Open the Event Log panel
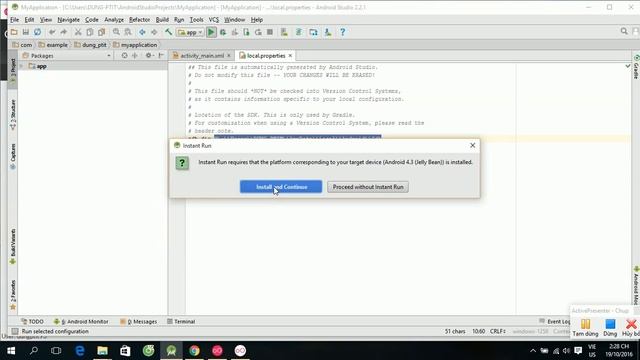This screenshot has height=360, width=640. click(554, 322)
